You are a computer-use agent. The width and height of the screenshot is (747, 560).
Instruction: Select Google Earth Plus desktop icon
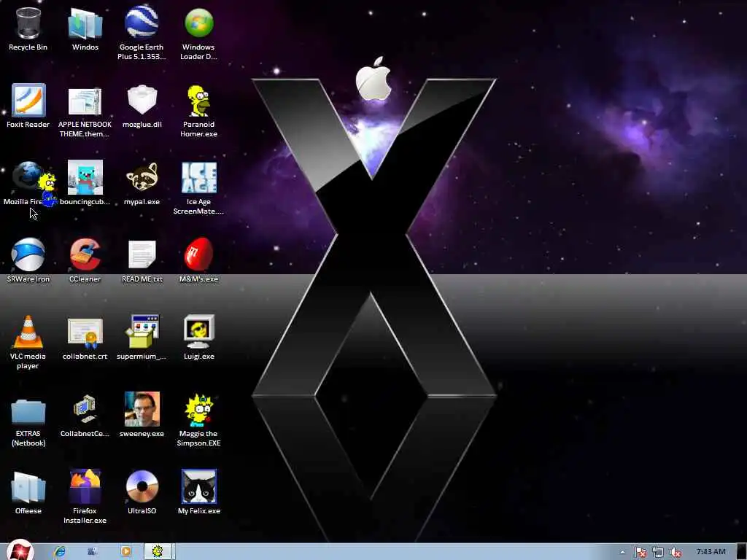pos(142,21)
